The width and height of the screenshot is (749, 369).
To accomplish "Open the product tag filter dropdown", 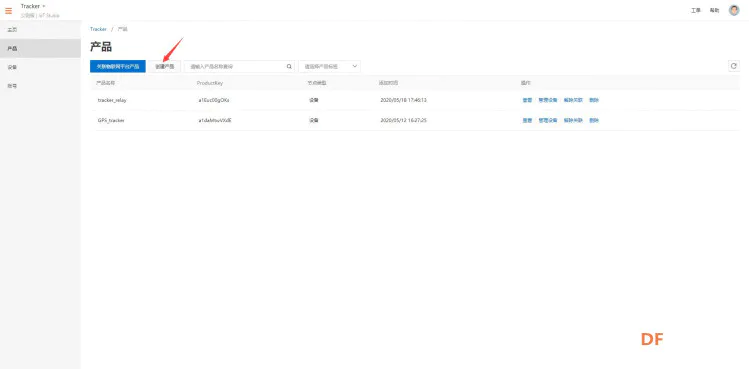I will 329,66.
